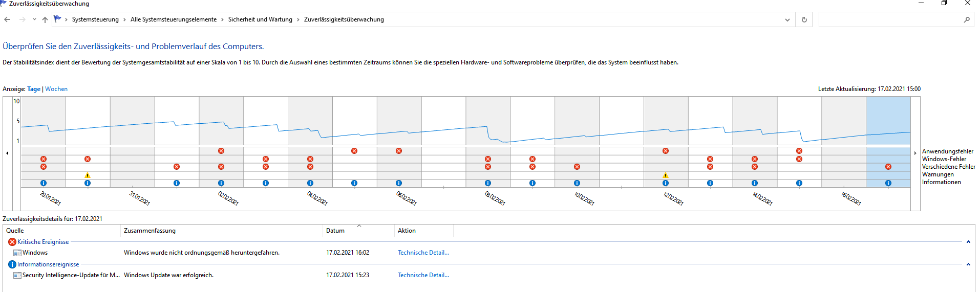The image size is (980, 292).
Task: Select the 31.01.2021 column in the chart
Action: coord(132,142)
